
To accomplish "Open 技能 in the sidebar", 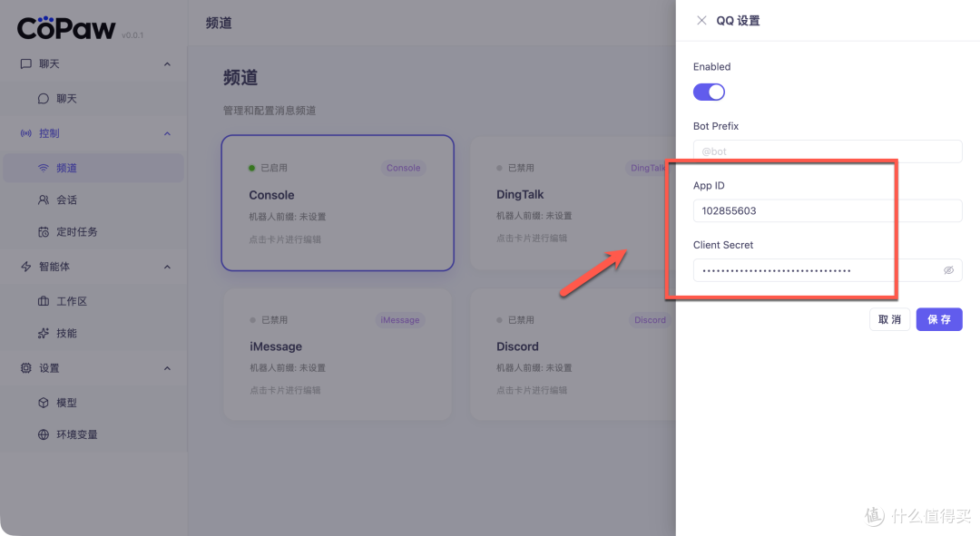I will tap(93, 333).
